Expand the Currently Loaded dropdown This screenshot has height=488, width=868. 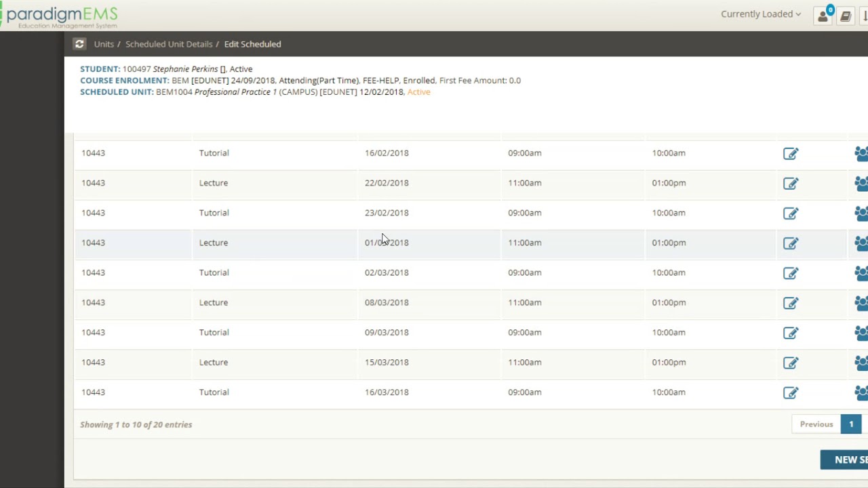pyautogui.click(x=760, y=14)
